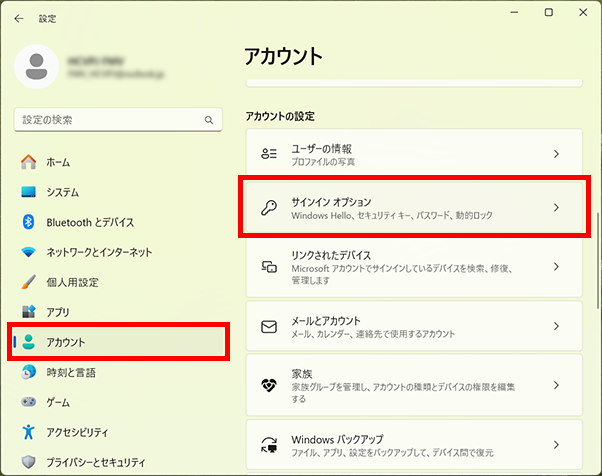The height and width of the screenshot is (476, 602).
Task: Open 時刻と言語 in the sidebar
Action: (x=70, y=372)
